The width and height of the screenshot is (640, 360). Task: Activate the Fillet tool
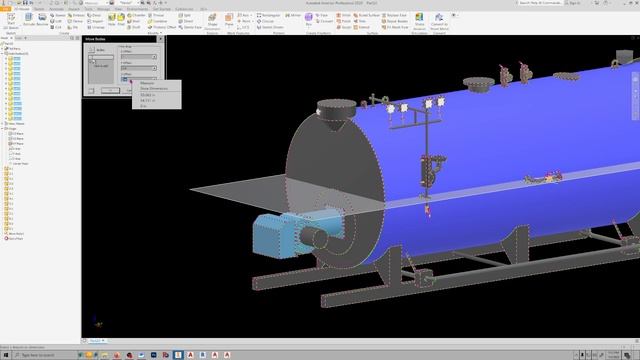pos(121,20)
